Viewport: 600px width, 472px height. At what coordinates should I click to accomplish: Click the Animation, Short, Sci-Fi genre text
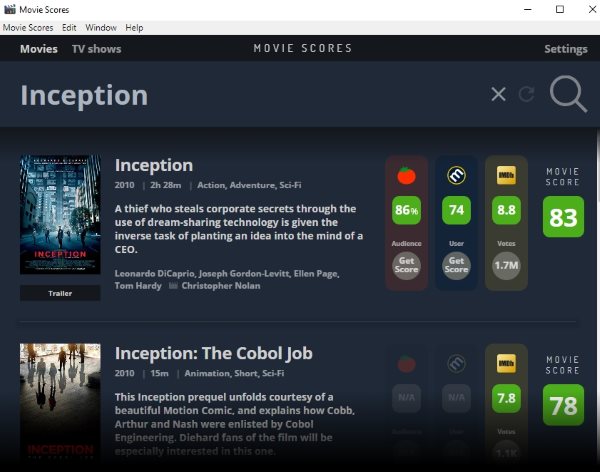coord(234,373)
